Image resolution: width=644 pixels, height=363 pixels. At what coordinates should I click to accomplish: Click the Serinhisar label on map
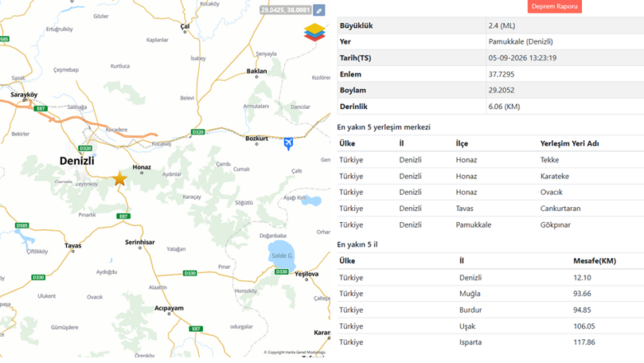tap(140, 242)
